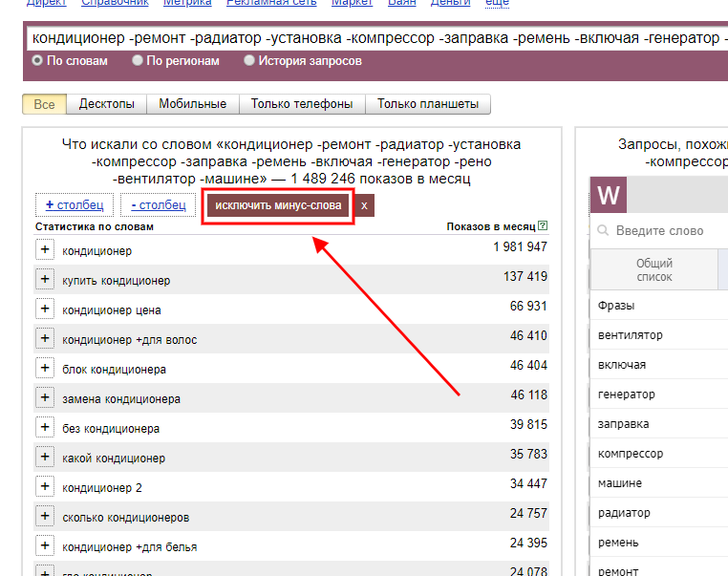This screenshot has height=576, width=728.
Task: Select Фразы row in right panel
Action: coord(659,306)
